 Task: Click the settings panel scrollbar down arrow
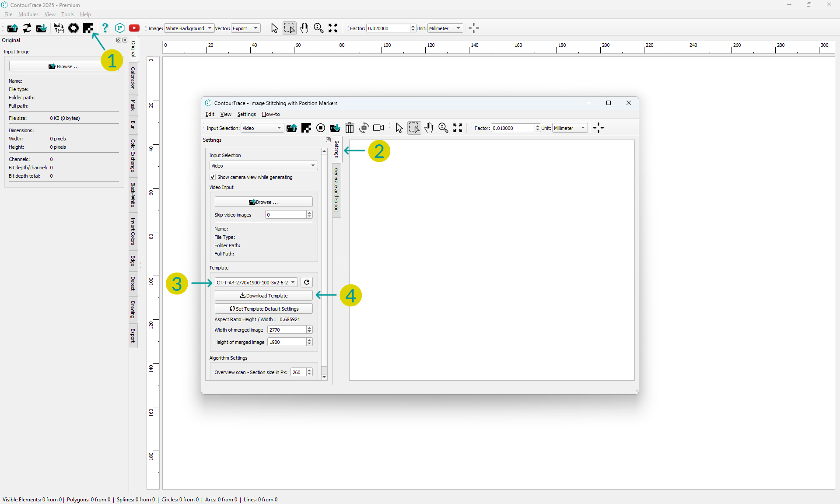tap(324, 377)
